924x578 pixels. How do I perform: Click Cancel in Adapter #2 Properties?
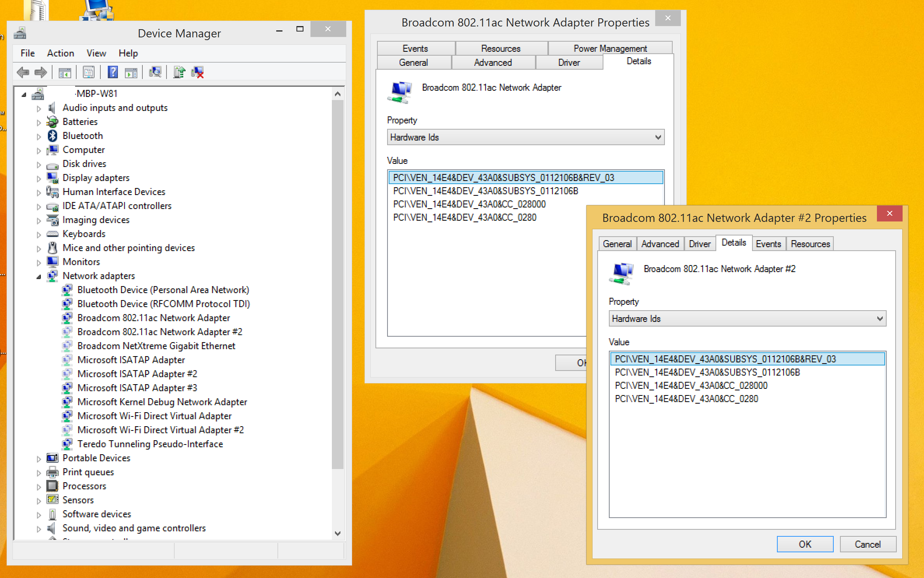tap(867, 544)
